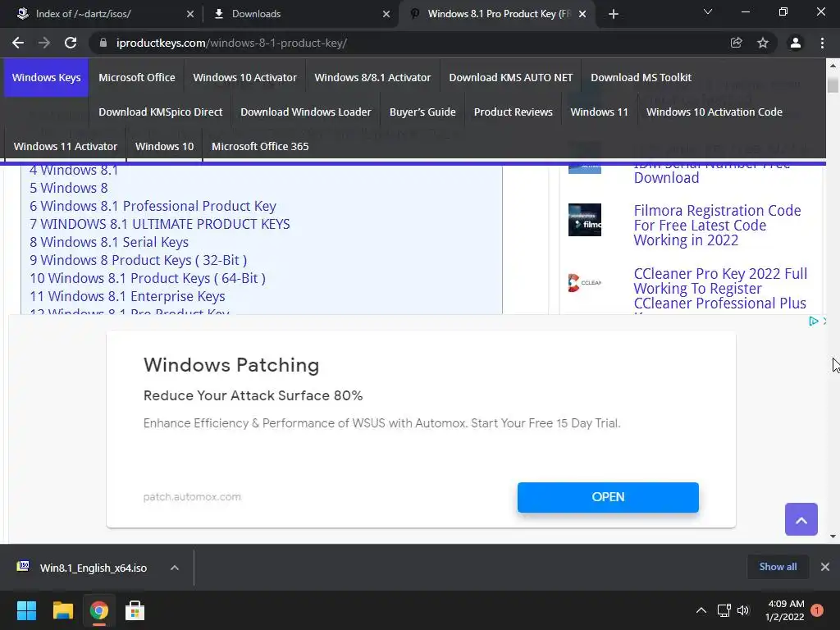This screenshot has width=840, height=630.
Task: Click the Filmora article thumbnail
Action: (584, 220)
